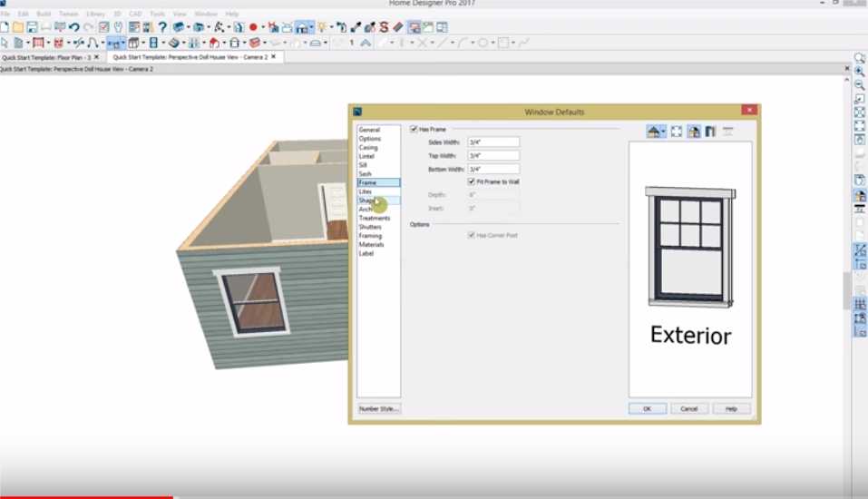Click the window exterior preview image
The image size is (868, 499).
point(690,248)
